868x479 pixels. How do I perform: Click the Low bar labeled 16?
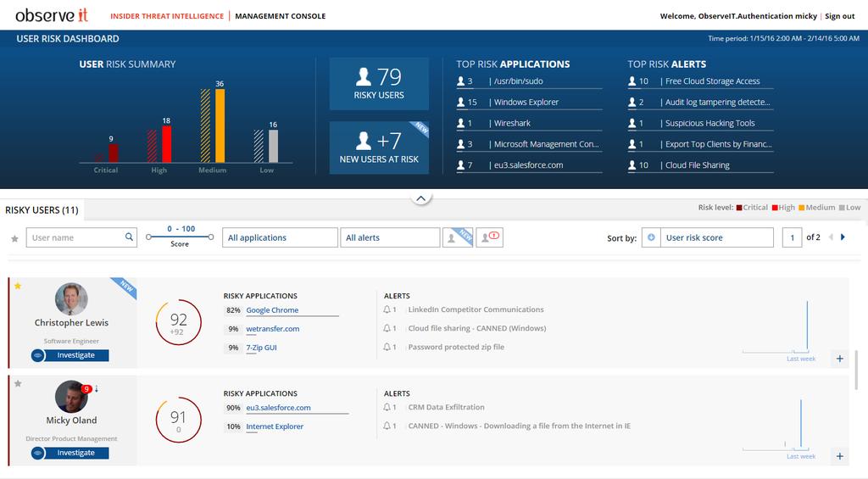pyautogui.click(x=273, y=146)
